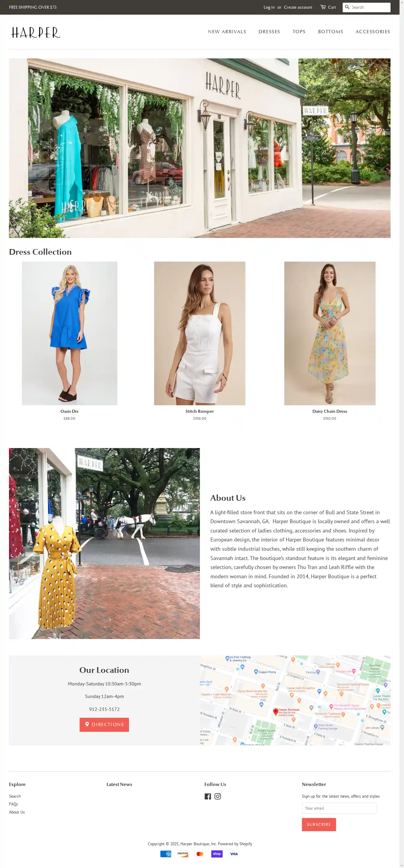Go to the Accessories category
Screen dimensions: 404x868
click(373, 32)
